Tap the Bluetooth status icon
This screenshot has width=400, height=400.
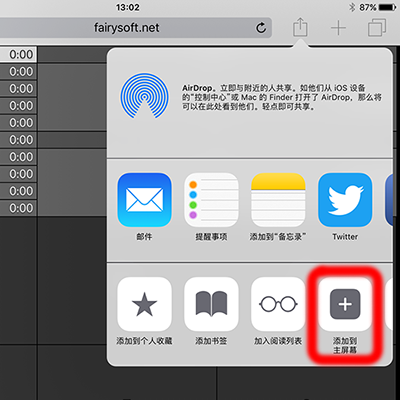coord(352,7)
